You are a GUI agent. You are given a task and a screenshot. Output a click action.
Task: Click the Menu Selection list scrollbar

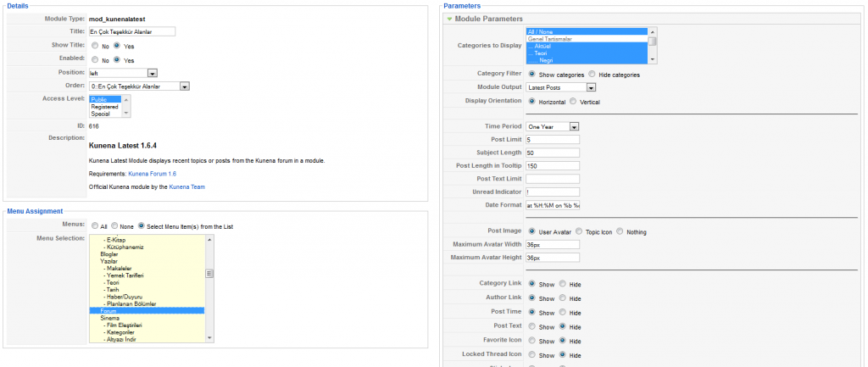pos(209,288)
